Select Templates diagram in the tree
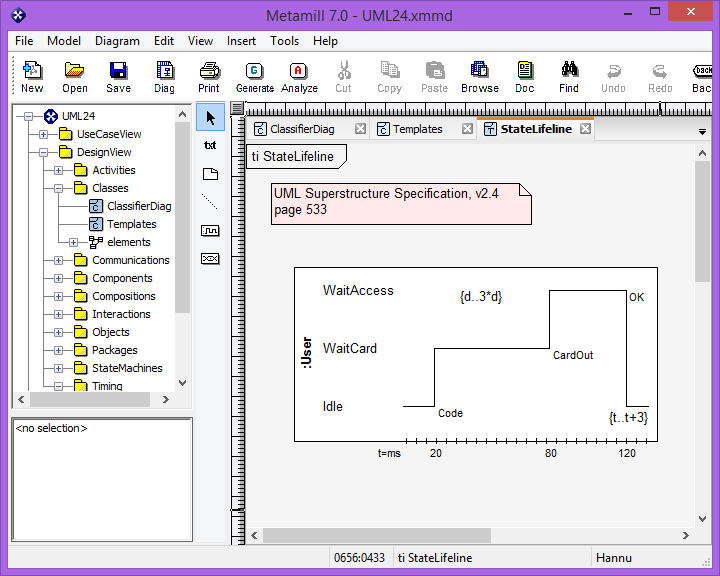The width and height of the screenshot is (720, 576). pos(131,224)
